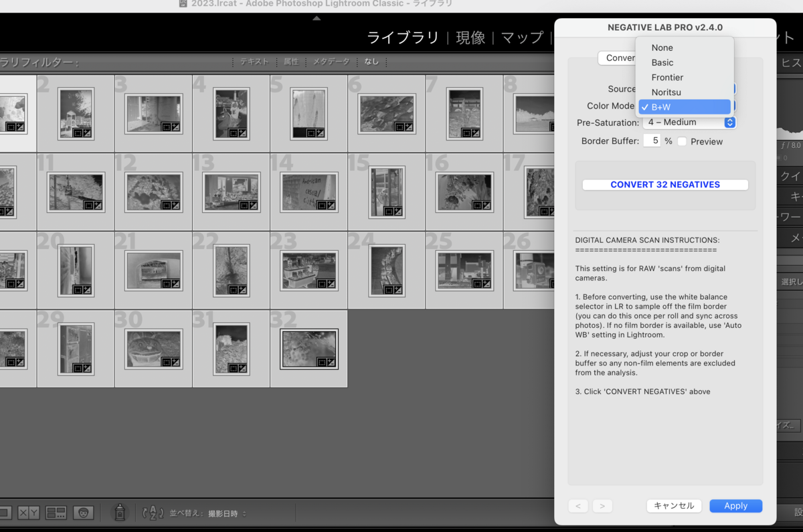Viewport: 803px width, 532px height.
Task: Select the Convert tab in Negative Lab Pro
Action: tap(617, 58)
